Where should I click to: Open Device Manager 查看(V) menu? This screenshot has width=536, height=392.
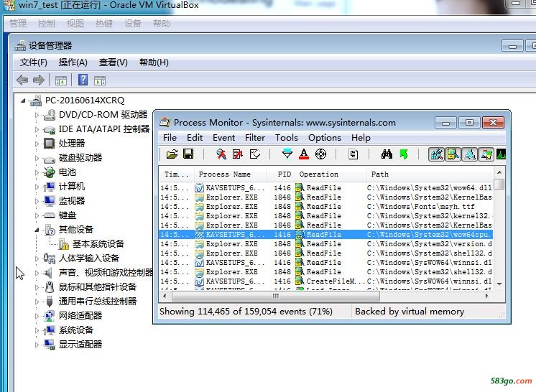pos(113,62)
